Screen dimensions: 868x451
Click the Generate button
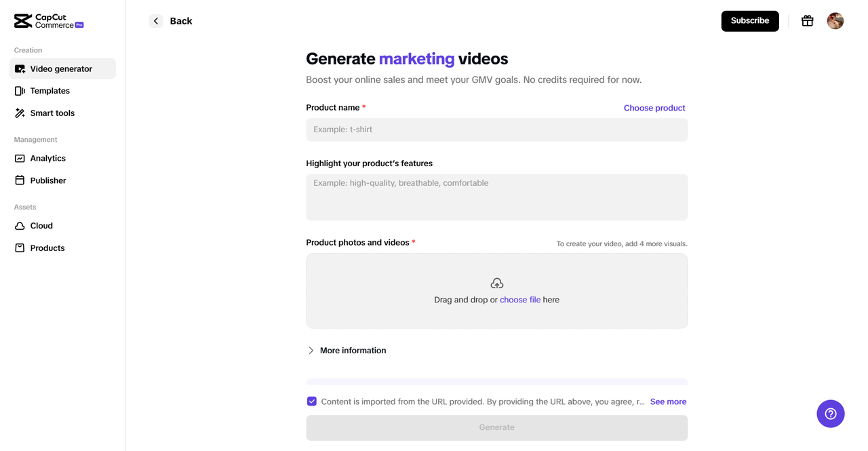tap(496, 427)
